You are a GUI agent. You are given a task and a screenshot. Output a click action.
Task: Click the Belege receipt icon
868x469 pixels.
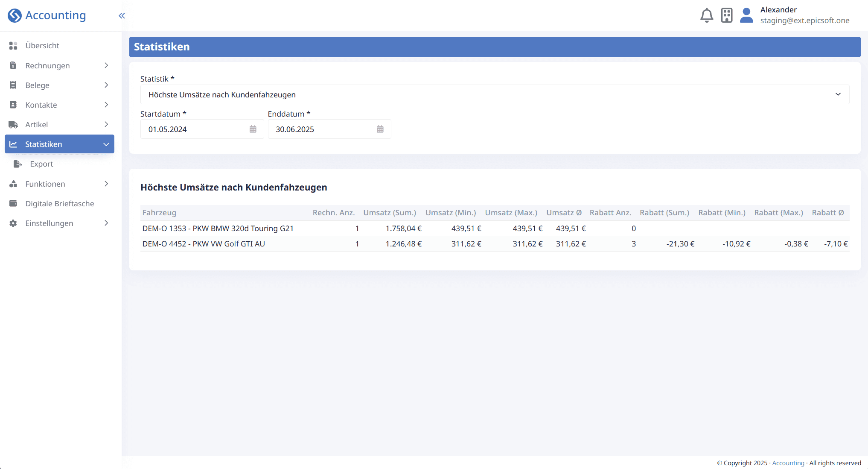click(13, 85)
